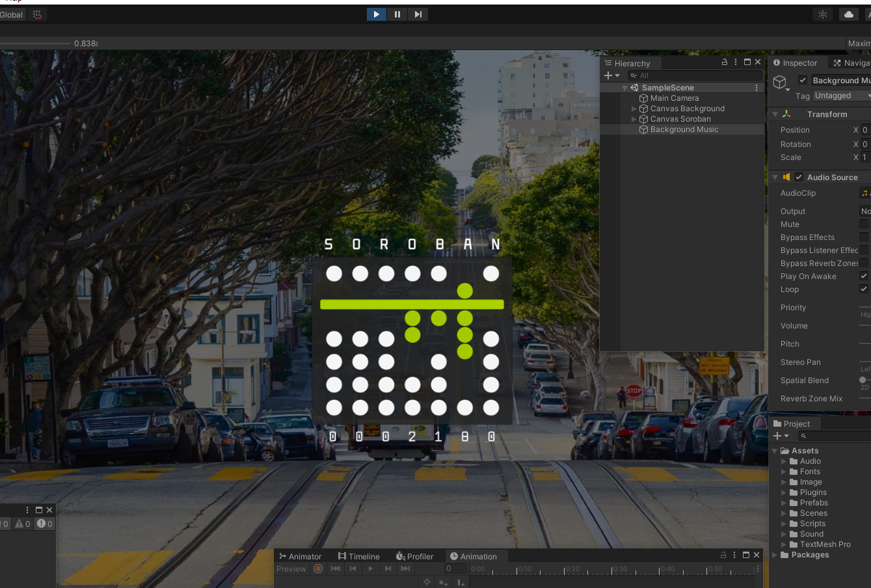Open the cloud services icon

(849, 14)
